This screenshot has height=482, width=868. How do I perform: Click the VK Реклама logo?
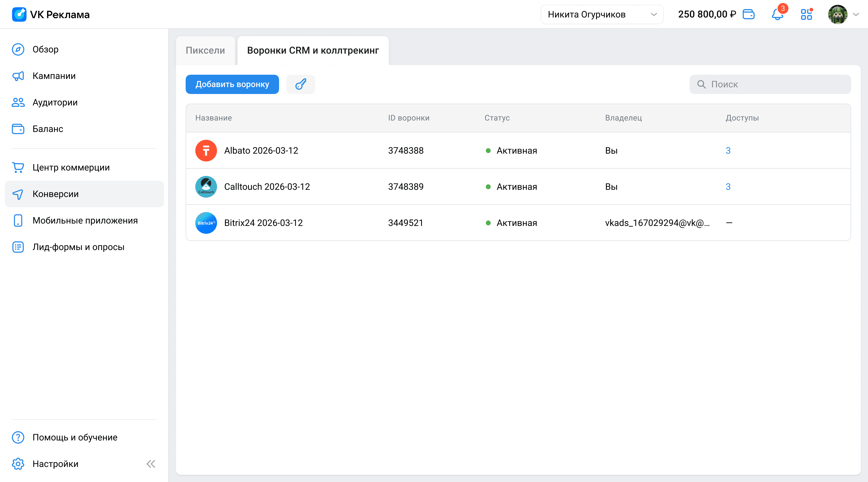coord(51,14)
